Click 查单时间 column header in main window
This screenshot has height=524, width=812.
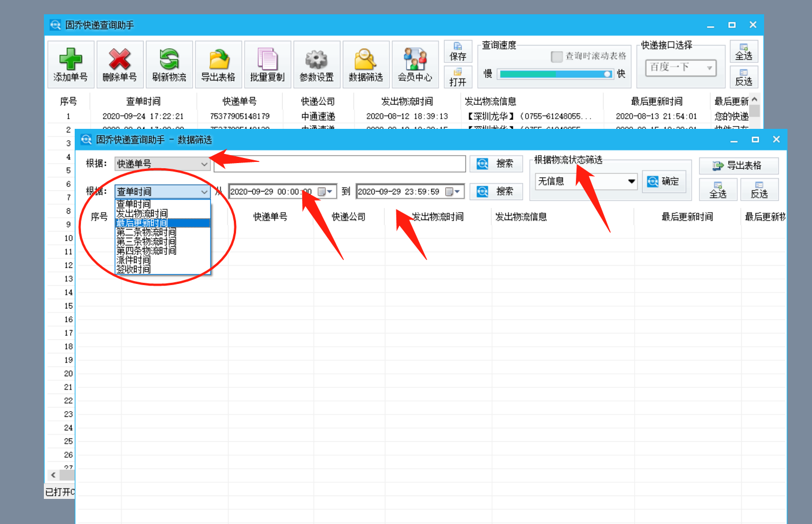[x=143, y=101]
